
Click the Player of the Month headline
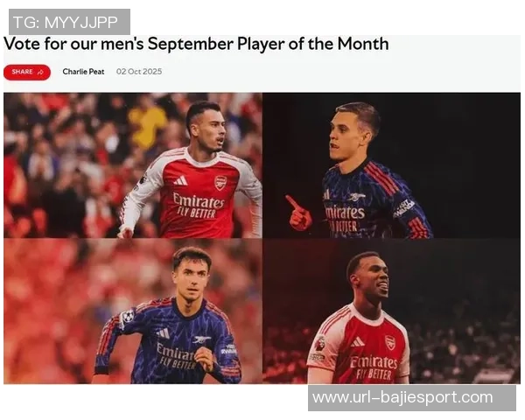point(196,44)
